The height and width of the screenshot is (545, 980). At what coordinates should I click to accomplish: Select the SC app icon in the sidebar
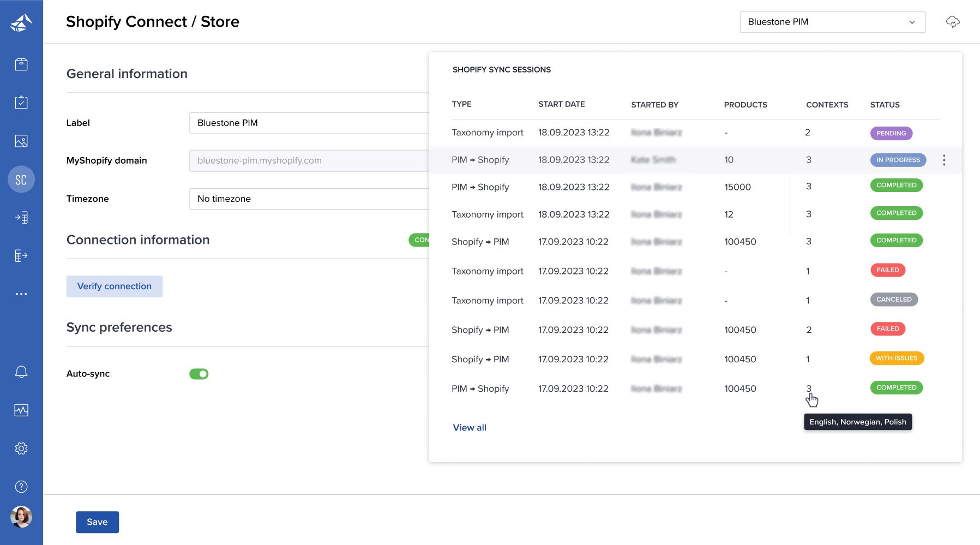(21, 179)
